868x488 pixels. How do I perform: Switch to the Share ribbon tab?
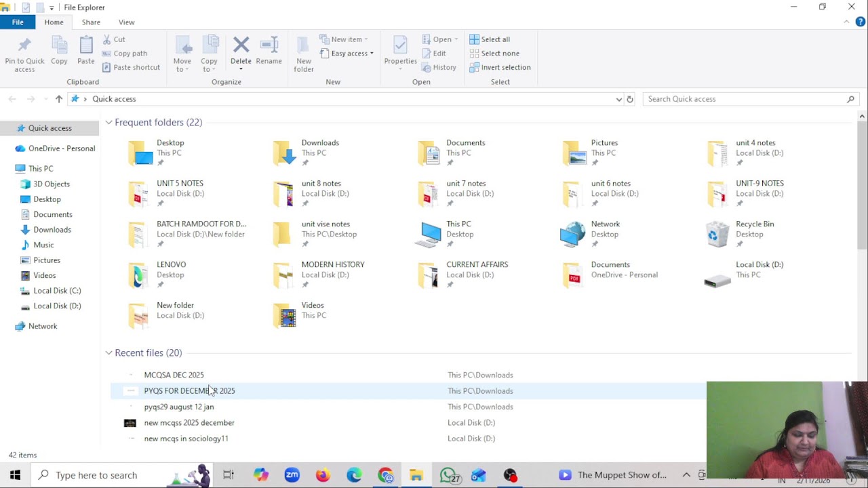91,22
